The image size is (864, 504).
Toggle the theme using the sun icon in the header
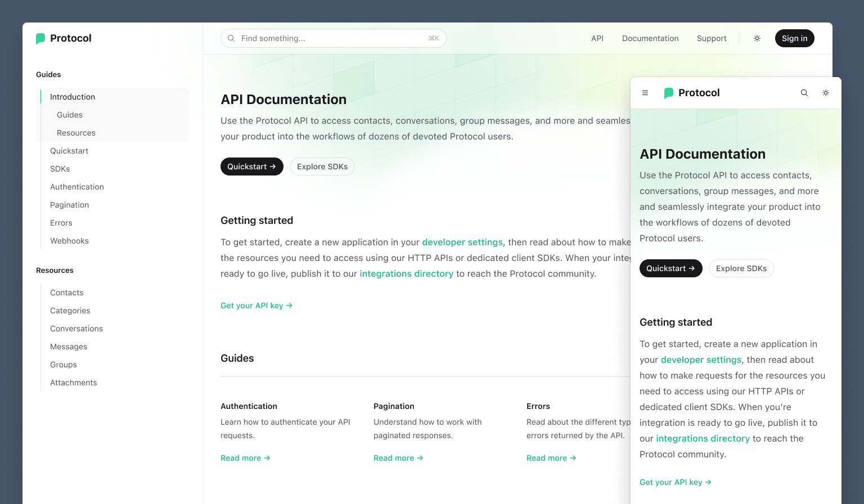757,38
